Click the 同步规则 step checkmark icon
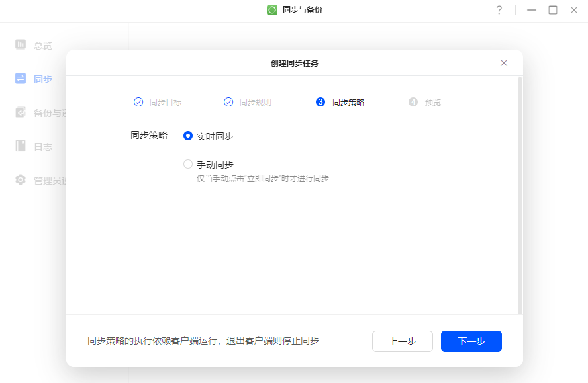This screenshot has height=383, width=588. click(x=228, y=102)
